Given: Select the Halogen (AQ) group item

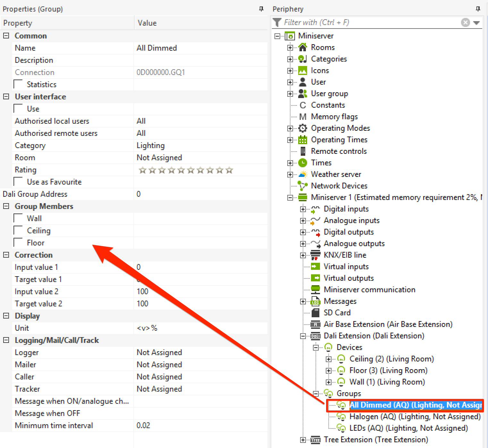Looking at the screenshot, I should point(415,417).
